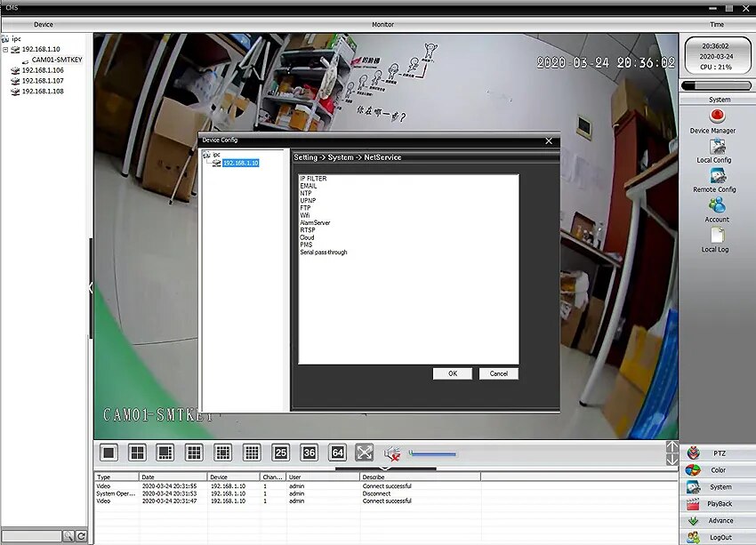Switch to four-view grid layout

pos(137,453)
